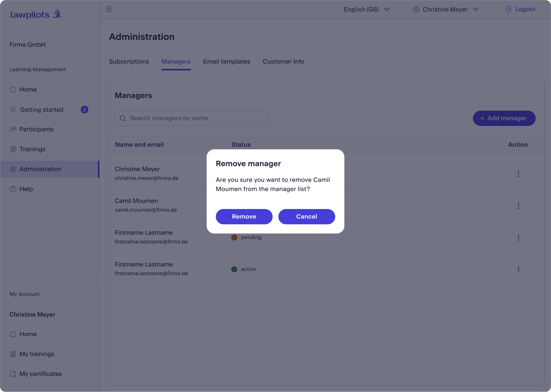
Task: Click the Administration gear icon
Action: click(13, 169)
